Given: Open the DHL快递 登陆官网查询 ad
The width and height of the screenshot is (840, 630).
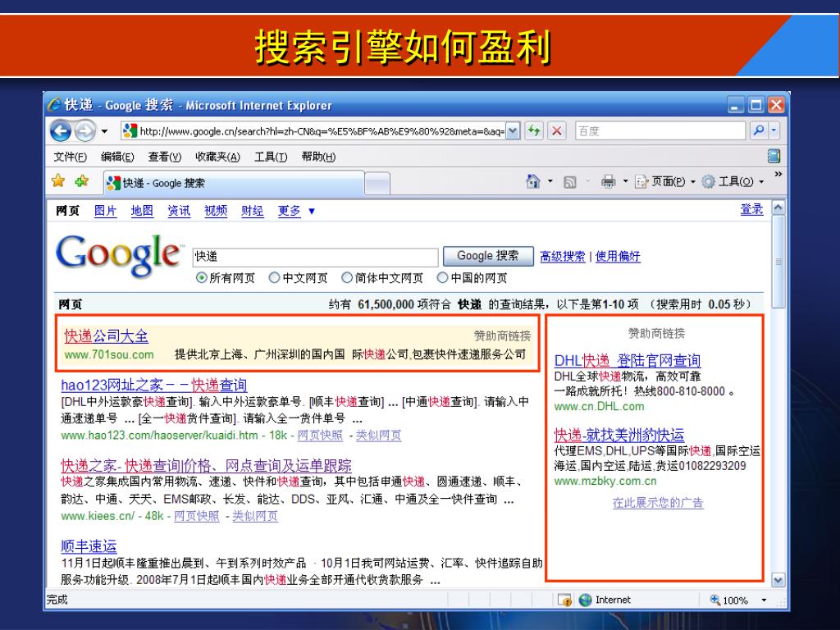Looking at the screenshot, I should [628, 361].
